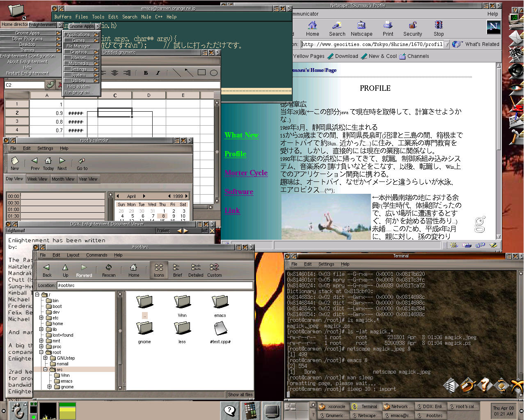Image resolution: width=524 pixels, height=420 pixels.
Task: Switch to Week View tab in calendar
Action: click(37, 179)
